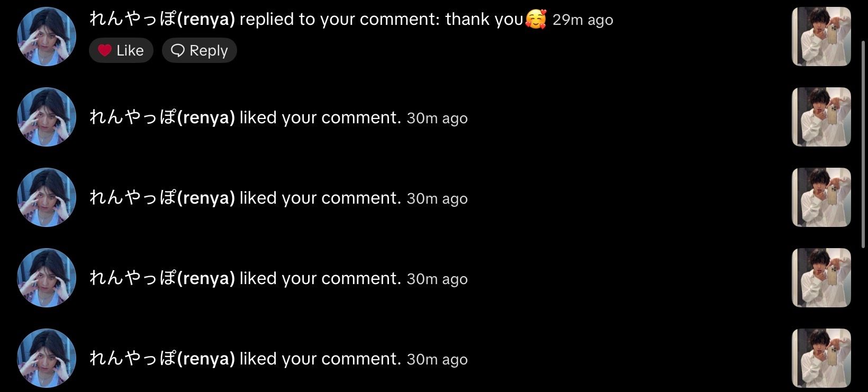Screen dimensions: 868x392
Task: Click renya's avatar on the last liked notification
Action: (x=47, y=358)
